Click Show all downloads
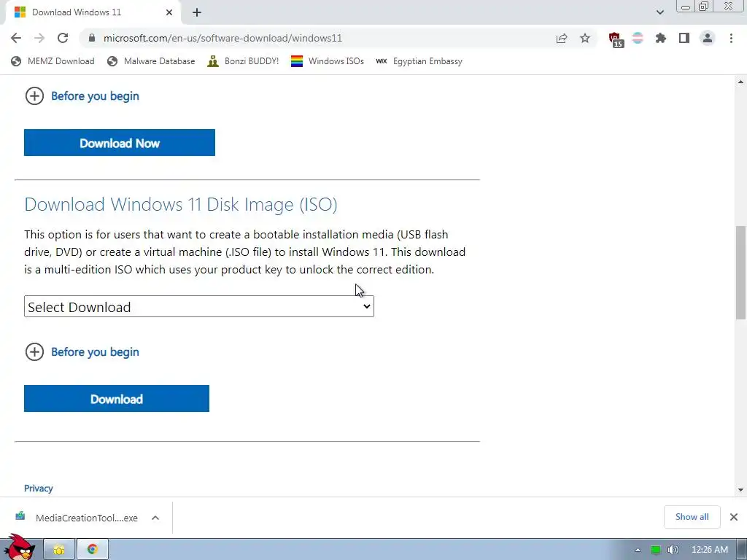Screen dimensions: 747x560 (x=692, y=517)
